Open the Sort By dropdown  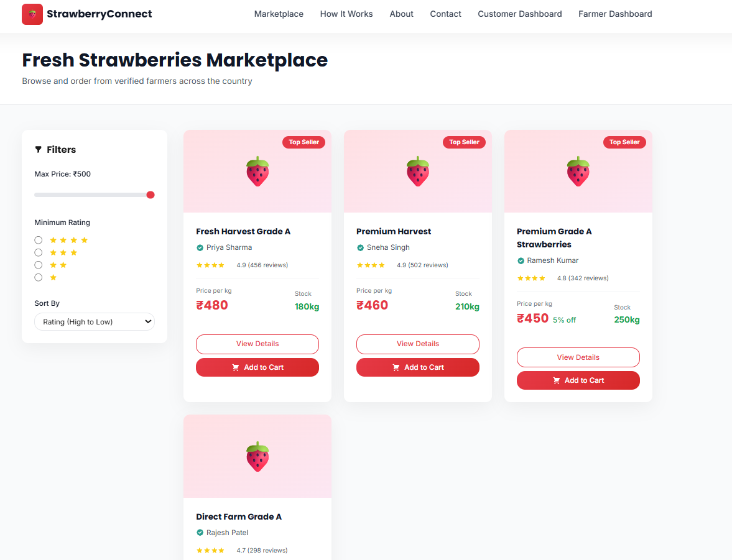tap(95, 322)
